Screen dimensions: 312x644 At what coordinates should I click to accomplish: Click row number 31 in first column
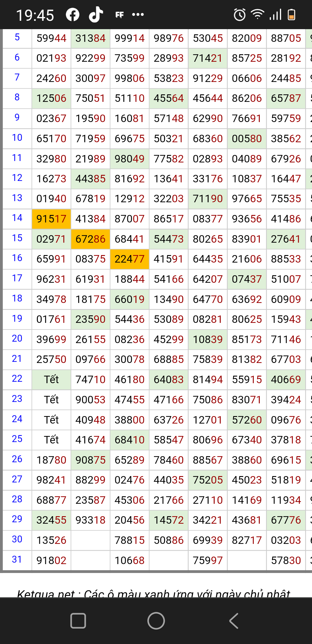click(x=17, y=559)
